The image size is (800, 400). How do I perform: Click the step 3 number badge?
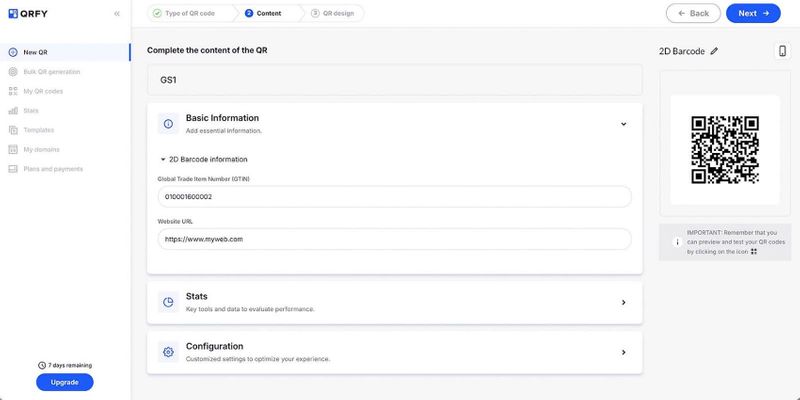(315, 13)
